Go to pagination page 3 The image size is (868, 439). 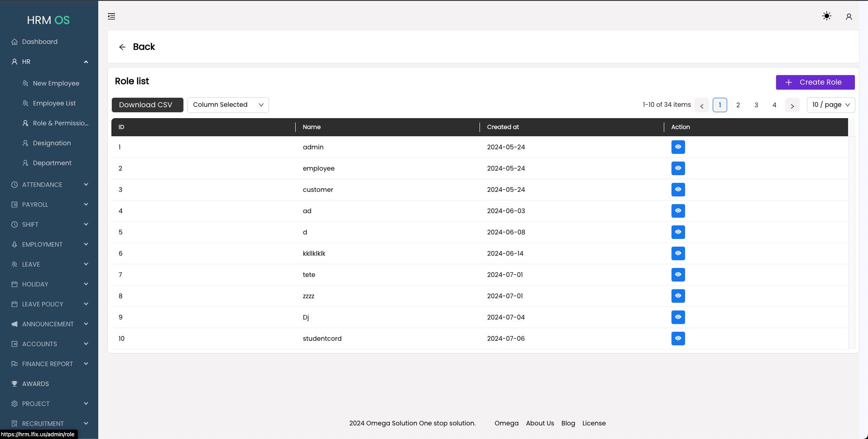pyautogui.click(x=756, y=105)
